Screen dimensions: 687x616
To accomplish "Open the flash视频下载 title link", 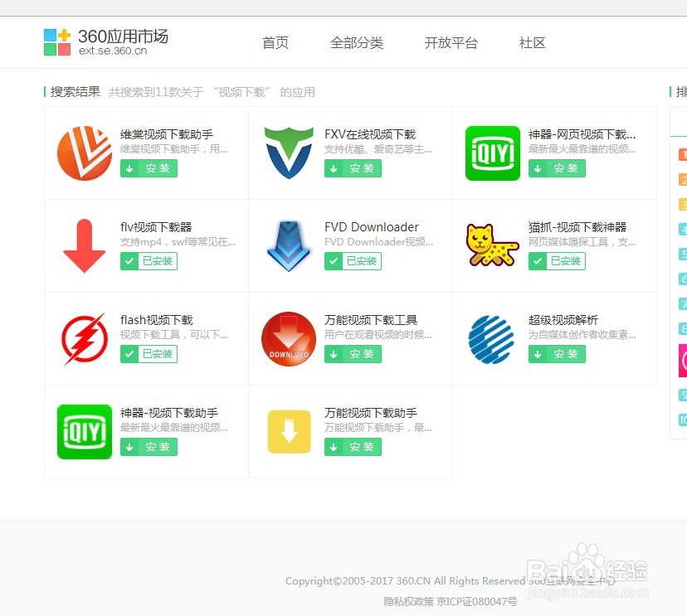I will (x=157, y=320).
